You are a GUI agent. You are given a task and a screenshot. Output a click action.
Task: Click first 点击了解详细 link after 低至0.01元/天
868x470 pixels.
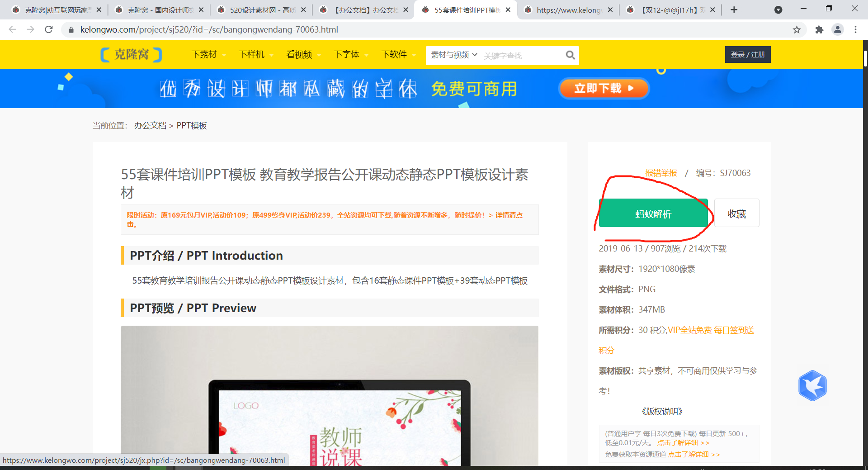pos(683,443)
